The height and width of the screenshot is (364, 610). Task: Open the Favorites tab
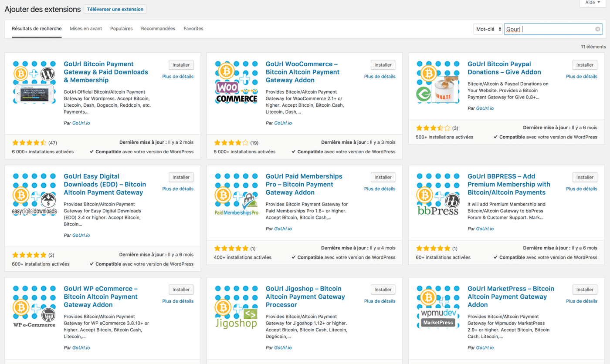193,28
